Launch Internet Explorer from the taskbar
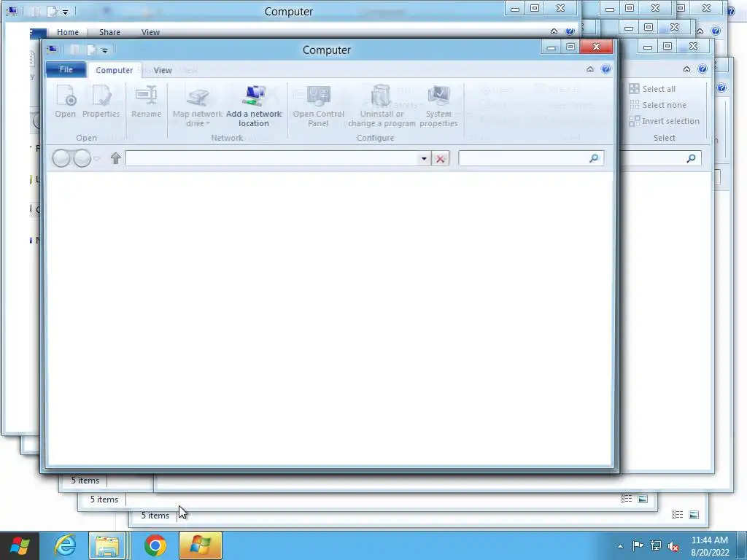Screen dimensions: 747x560 [x=65, y=545]
